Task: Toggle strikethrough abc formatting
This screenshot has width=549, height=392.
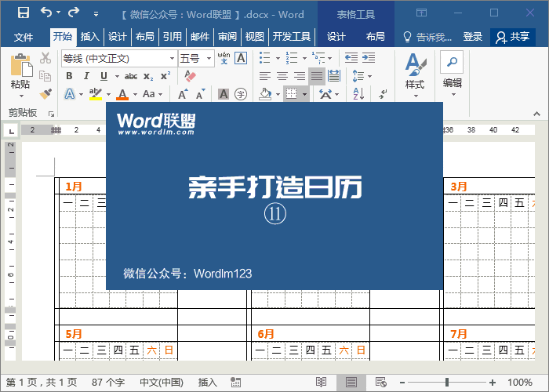Action: (x=131, y=76)
